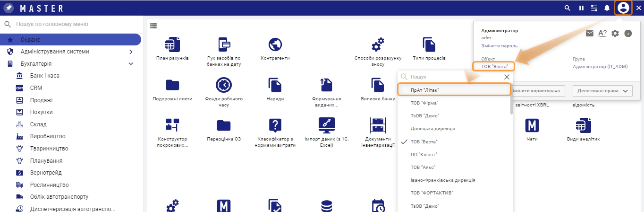The image size is (644, 212).
Task: Click the Пошук field in object dropdown
Action: [453, 77]
